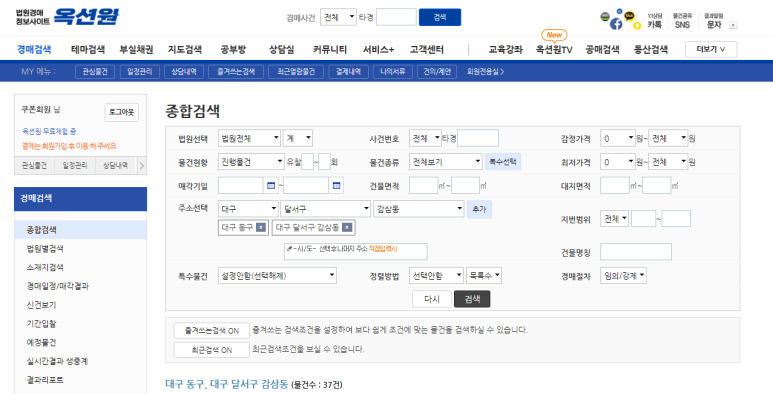Click the address direct-input field with pencil
This screenshot has width=773, height=394.
(x=355, y=251)
